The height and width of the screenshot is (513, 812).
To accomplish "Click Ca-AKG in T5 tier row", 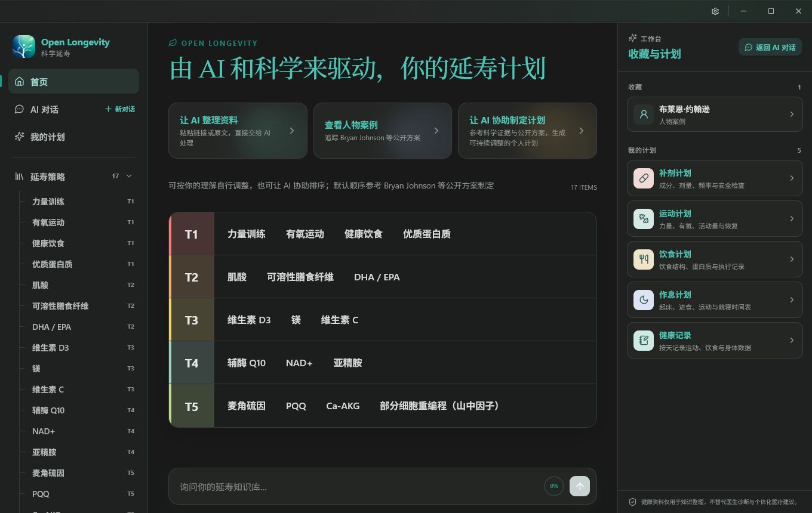I will [x=343, y=406].
